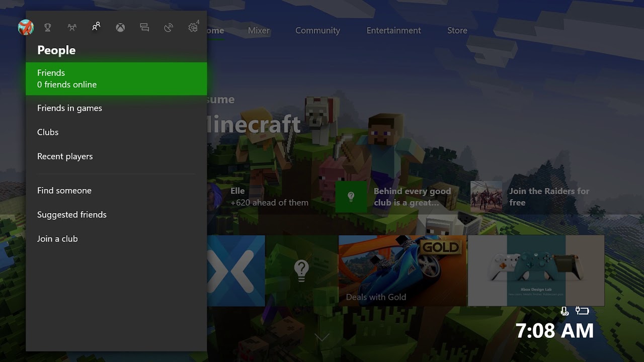Viewport: 644px width, 362px height.
Task: Open the Broadcast and capture icon
Action: (x=169, y=28)
